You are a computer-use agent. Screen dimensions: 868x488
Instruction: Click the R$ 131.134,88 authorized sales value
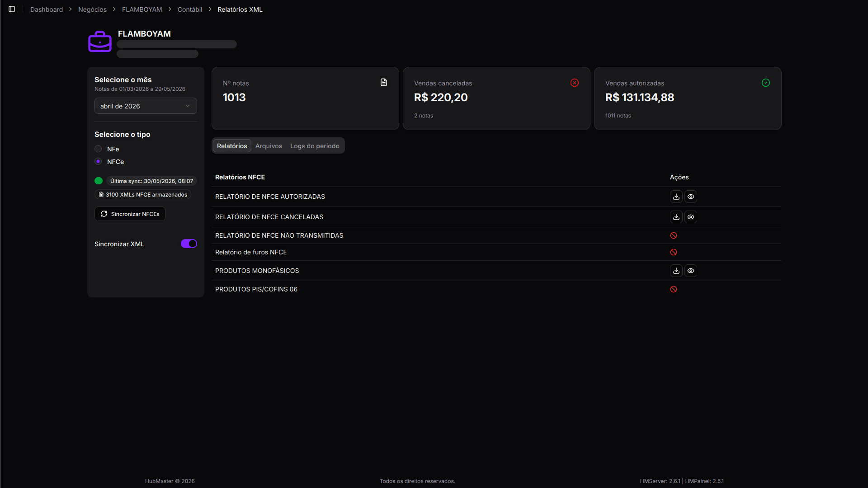tap(640, 97)
